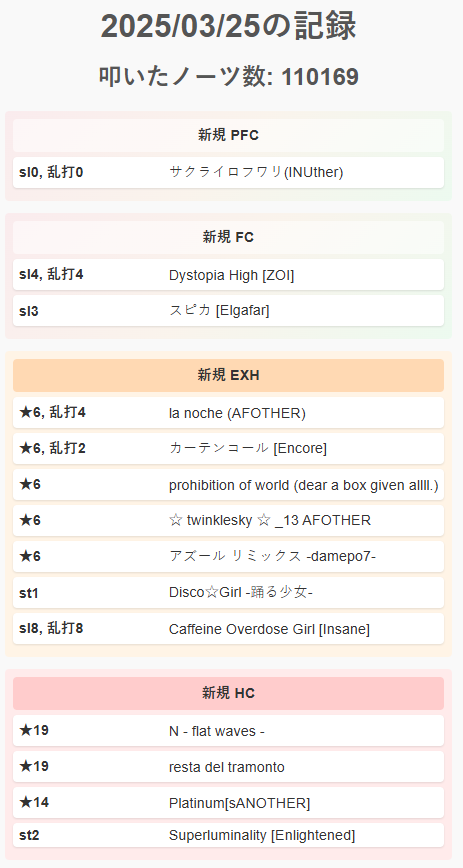Open the N - flat waves - entry
Image resolution: width=463 pixels, height=868 pixels.
tap(228, 731)
